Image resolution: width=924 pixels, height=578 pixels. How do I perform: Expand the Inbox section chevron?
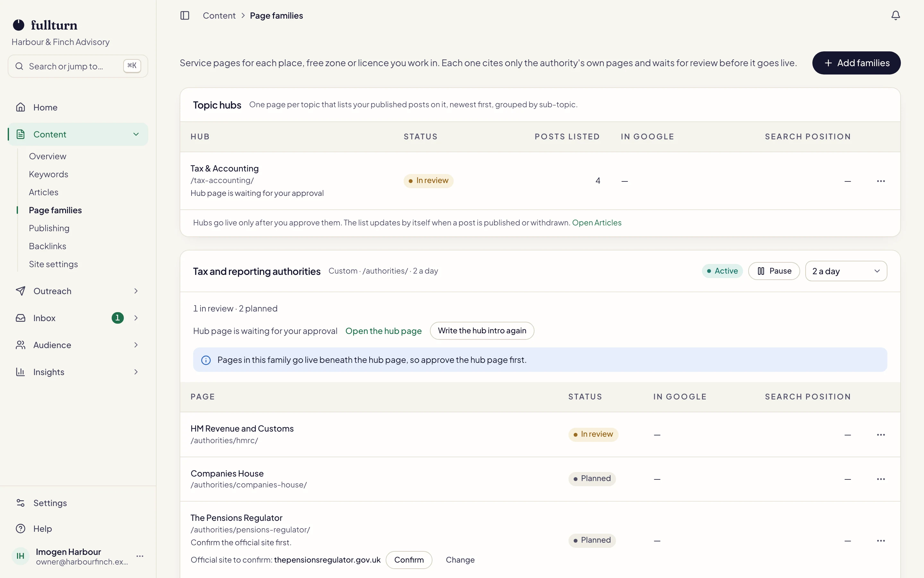pyautogui.click(x=136, y=318)
